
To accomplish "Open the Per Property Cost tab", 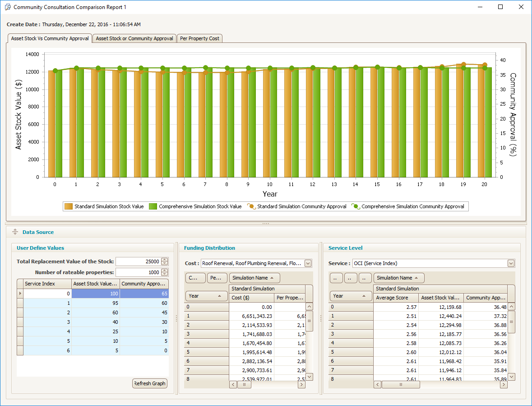I will (x=199, y=38).
